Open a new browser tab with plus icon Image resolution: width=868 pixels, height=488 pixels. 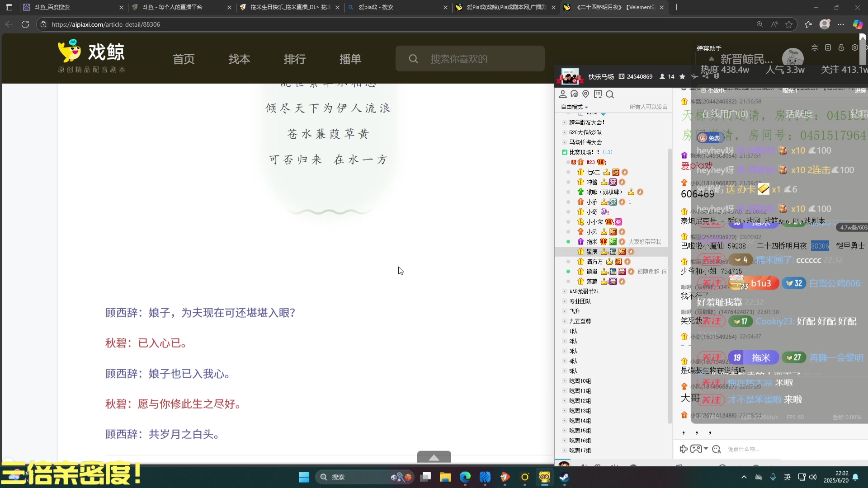[x=676, y=7]
